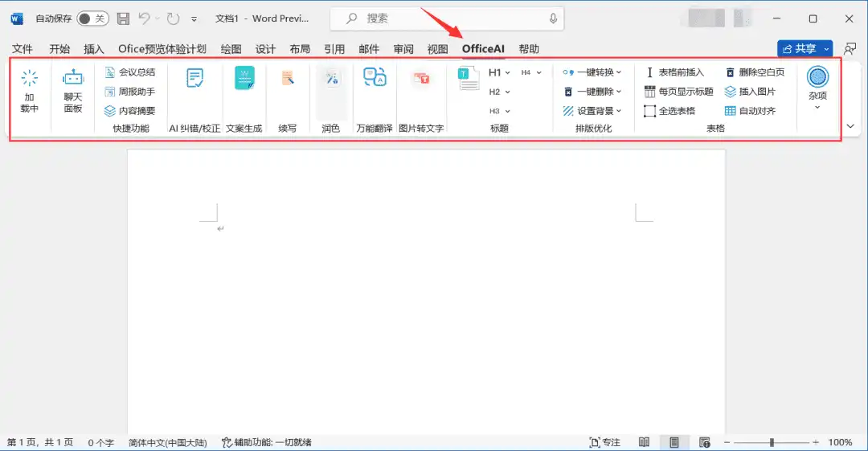Undo the last action
The image size is (868, 451).
click(145, 18)
